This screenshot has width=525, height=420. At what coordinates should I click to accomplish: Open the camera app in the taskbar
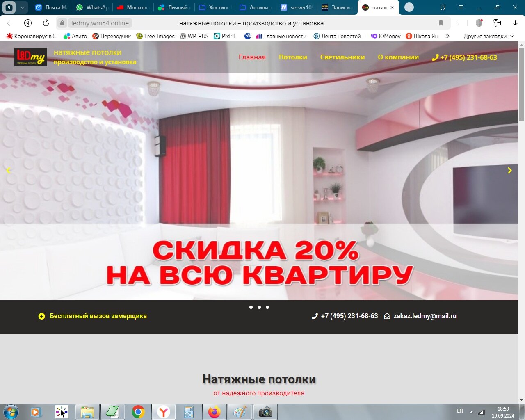(265, 412)
